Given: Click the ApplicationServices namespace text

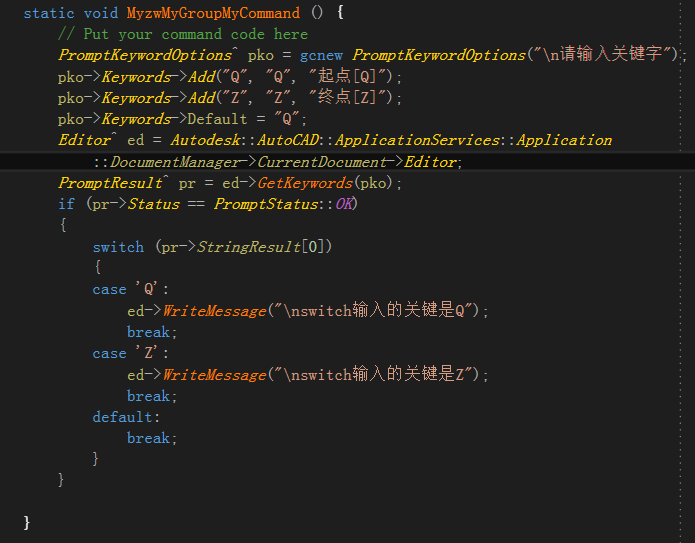Looking at the screenshot, I should (418, 141).
